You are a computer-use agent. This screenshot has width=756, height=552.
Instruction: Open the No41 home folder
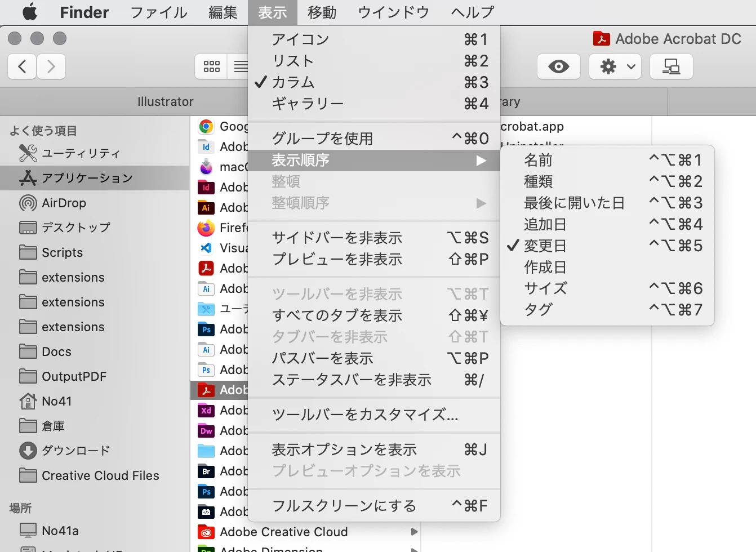[x=95, y=401]
